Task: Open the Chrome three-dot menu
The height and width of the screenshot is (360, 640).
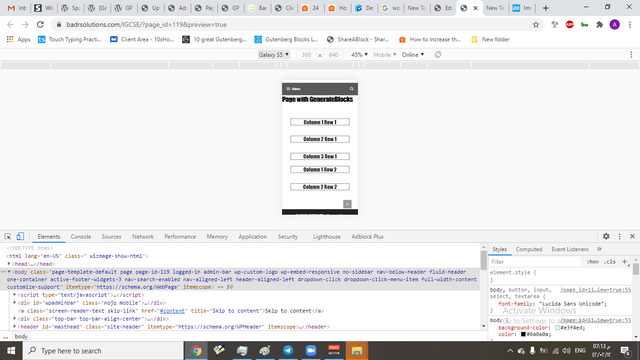Action: click(630, 24)
